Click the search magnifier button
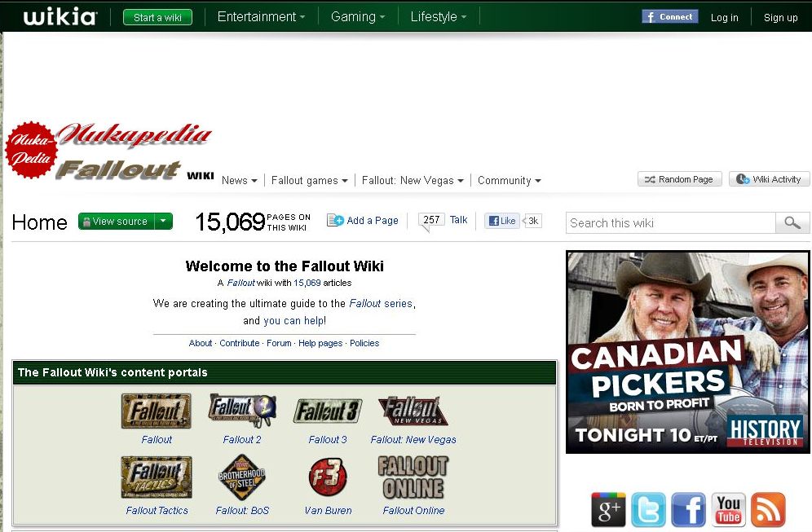This screenshot has width=812, height=532. point(792,223)
